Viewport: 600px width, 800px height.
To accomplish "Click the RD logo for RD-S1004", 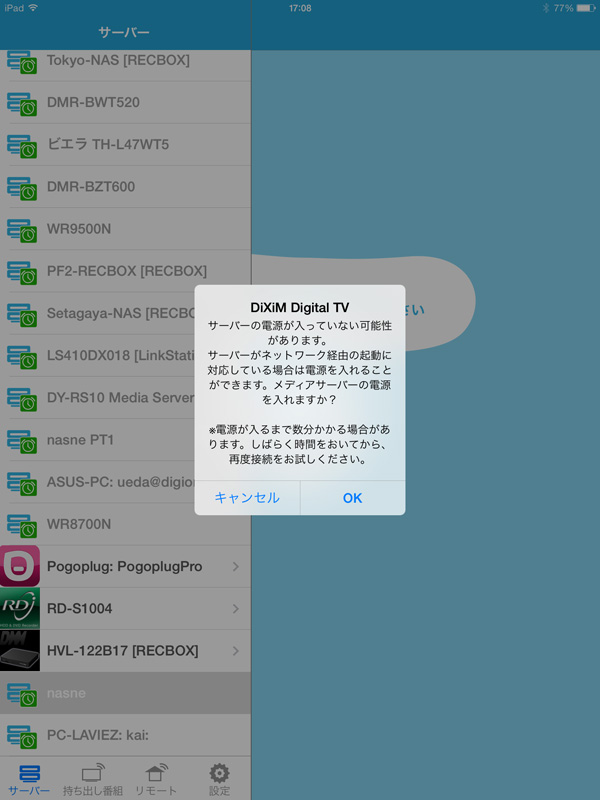I will coord(20,608).
